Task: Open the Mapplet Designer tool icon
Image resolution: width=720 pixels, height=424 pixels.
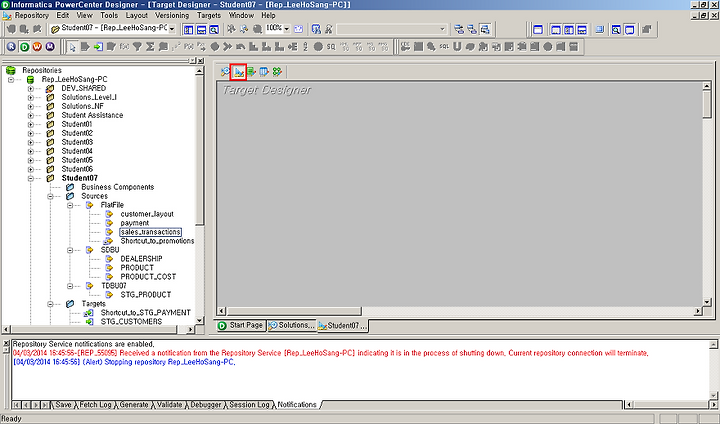Action: [x=264, y=72]
